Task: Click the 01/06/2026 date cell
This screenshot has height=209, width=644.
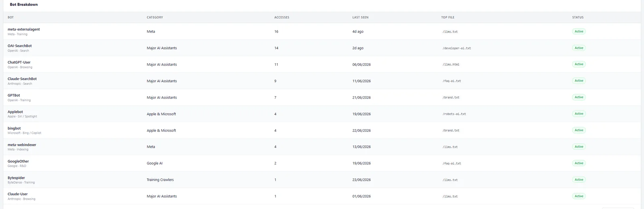Action: 361,196
